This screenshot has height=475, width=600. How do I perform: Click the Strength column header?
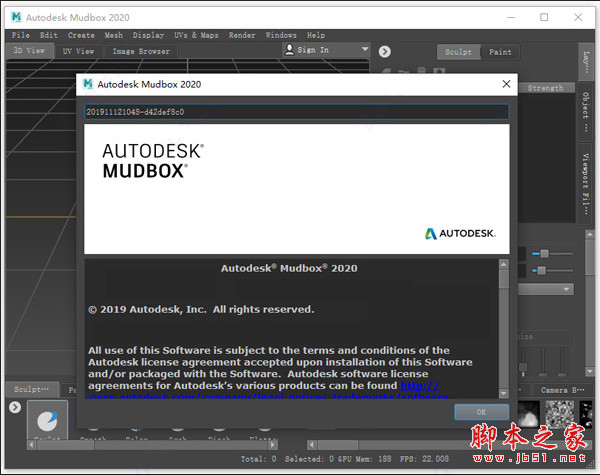tap(545, 88)
